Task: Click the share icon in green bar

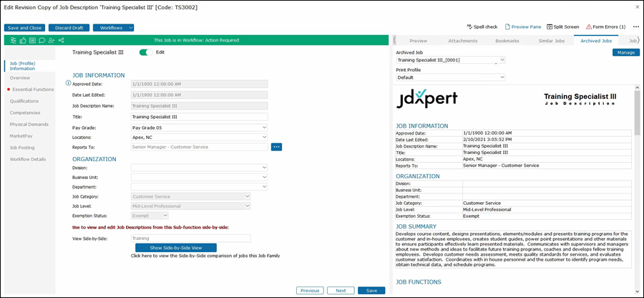Action: tap(62, 41)
